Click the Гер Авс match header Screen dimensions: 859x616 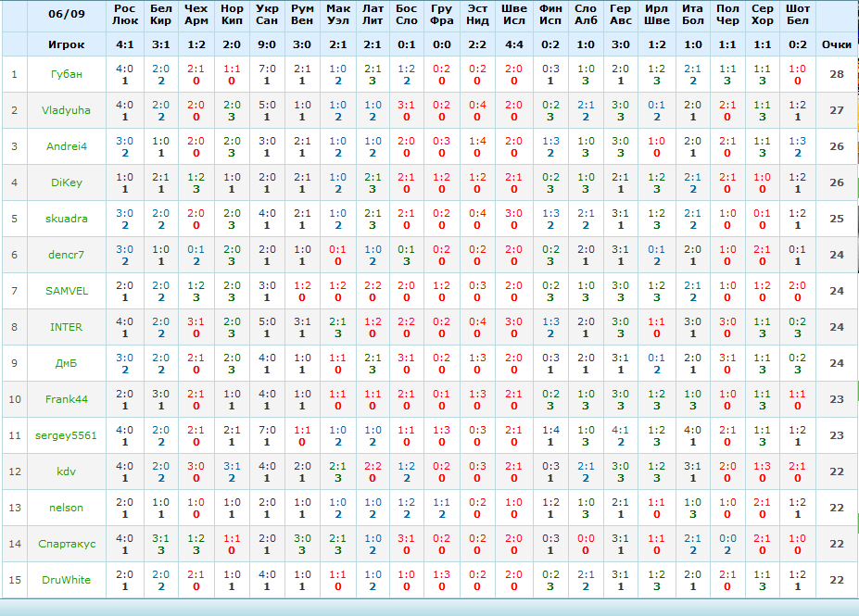621,15
